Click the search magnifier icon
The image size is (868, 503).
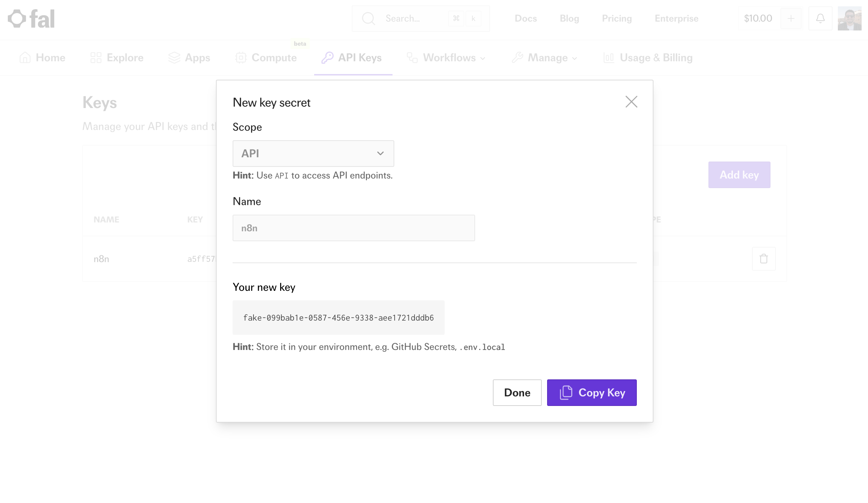click(368, 18)
